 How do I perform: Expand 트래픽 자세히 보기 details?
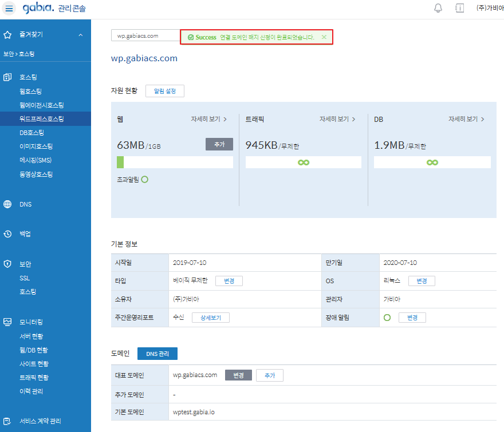click(337, 119)
